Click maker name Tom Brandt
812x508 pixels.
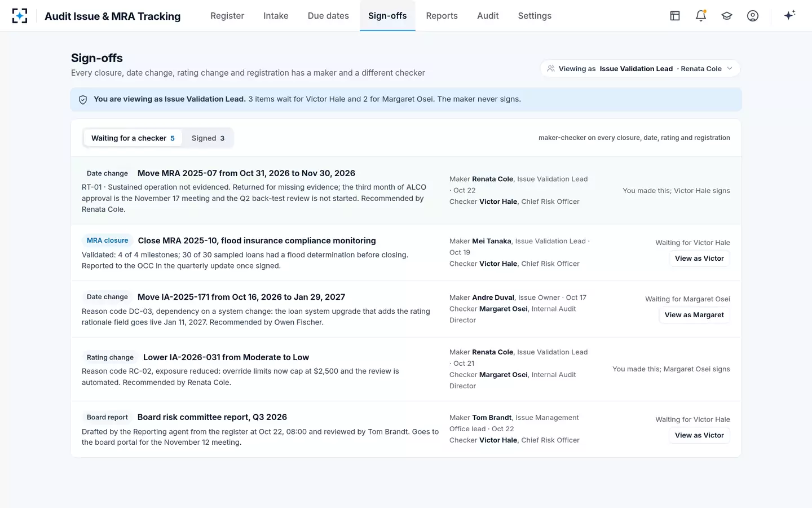(x=492, y=418)
